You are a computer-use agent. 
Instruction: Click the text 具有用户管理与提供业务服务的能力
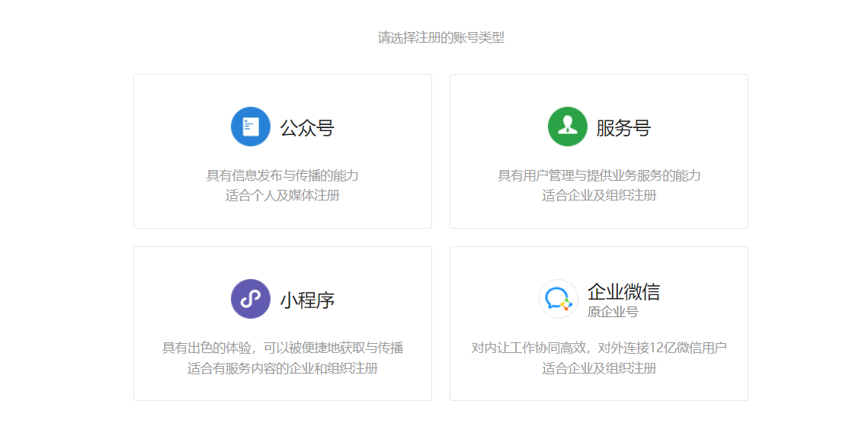(599, 175)
